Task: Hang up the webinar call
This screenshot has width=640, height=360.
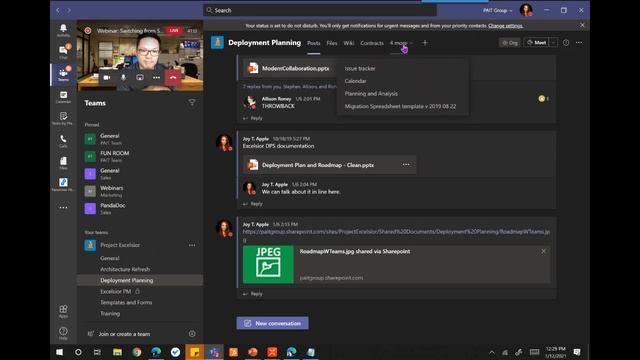Action: [x=173, y=77]
